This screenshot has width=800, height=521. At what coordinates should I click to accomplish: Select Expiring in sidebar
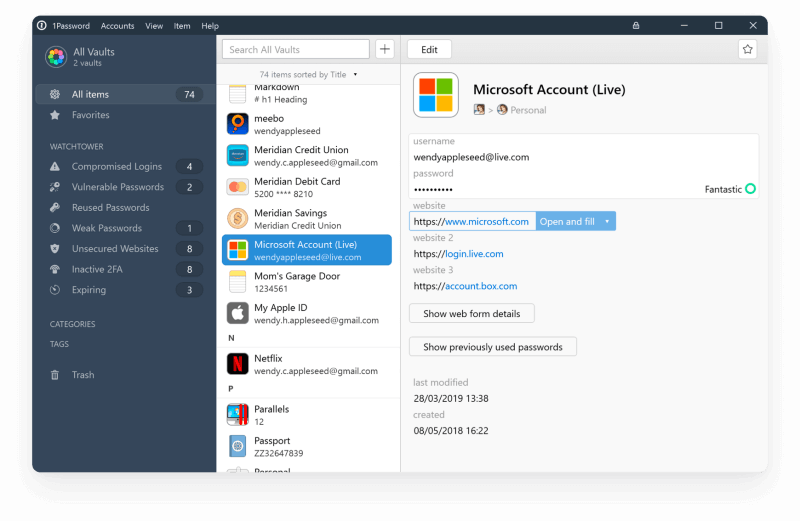pos(125,290)
